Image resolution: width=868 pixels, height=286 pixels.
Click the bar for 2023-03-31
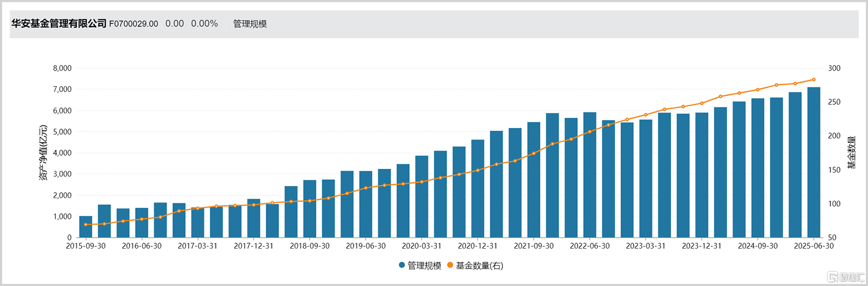(646, 179)
